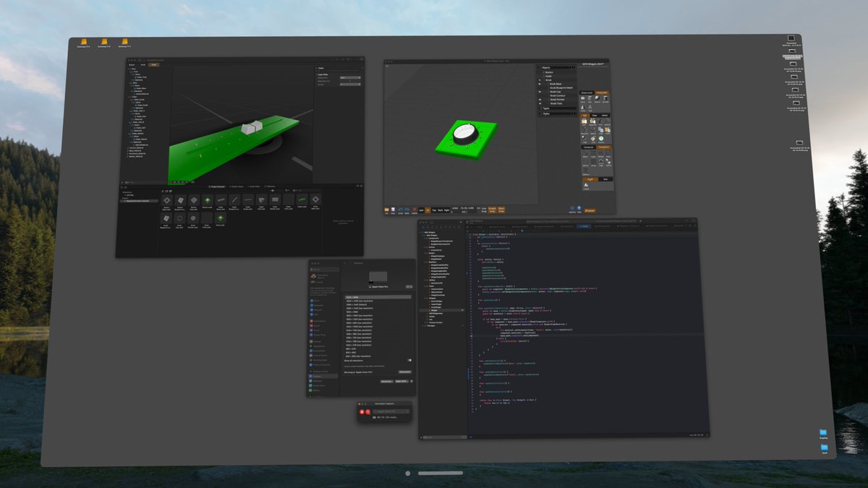The width and height of the screenshot is (868, 488).
Task: Switch to the View tab in Edit palette
Action: click(x=595, y=116)
